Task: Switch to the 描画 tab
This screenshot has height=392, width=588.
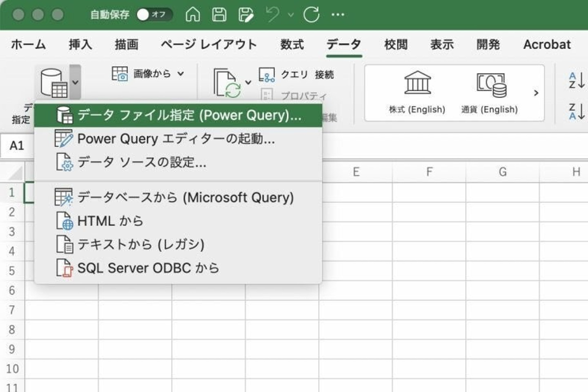Action: [x=127, y=44]
